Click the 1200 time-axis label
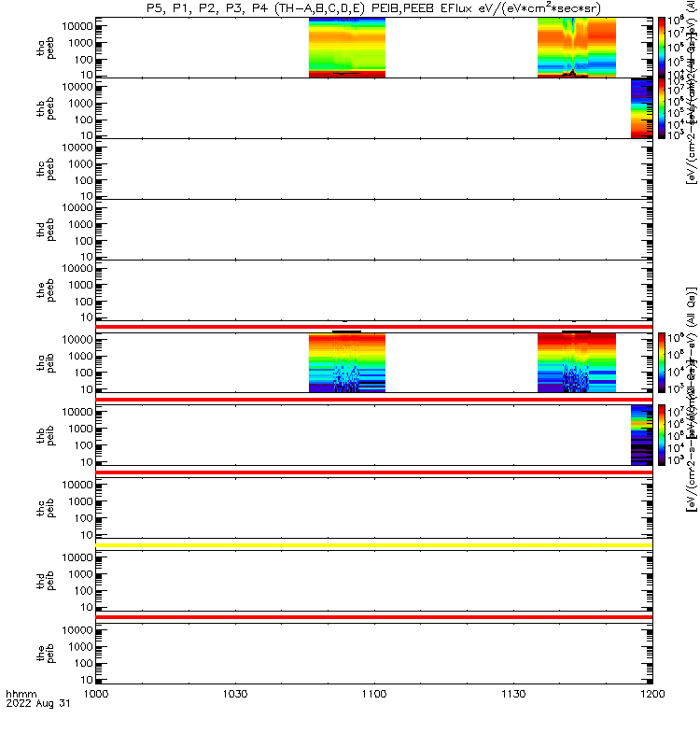The height and width of the screenshot is (747, 700). (x=652, y=694)
